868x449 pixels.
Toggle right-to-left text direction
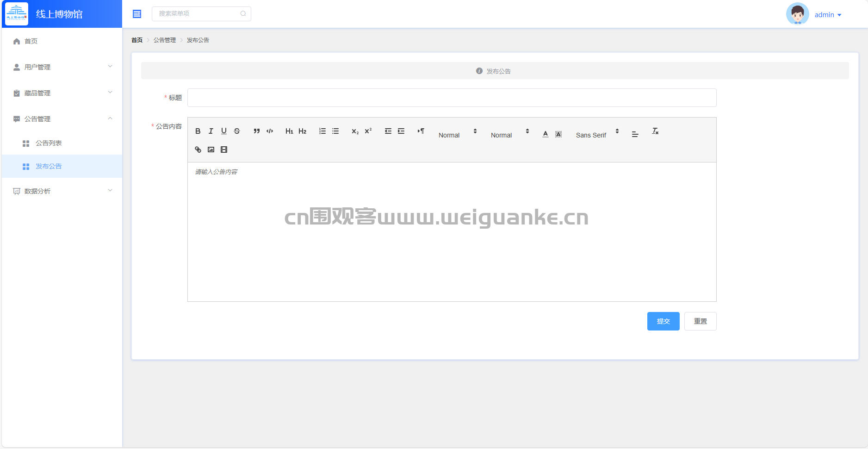[x=421, y=131]
